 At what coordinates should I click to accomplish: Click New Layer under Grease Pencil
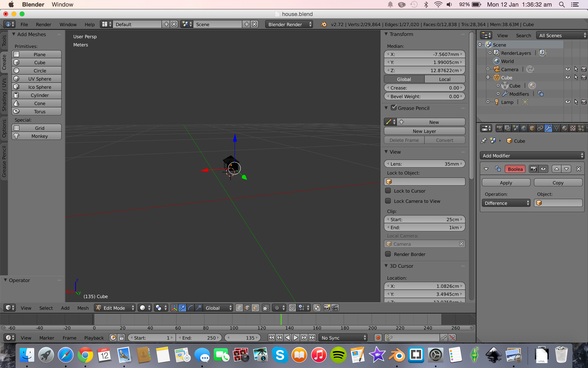tap(424, 131)
